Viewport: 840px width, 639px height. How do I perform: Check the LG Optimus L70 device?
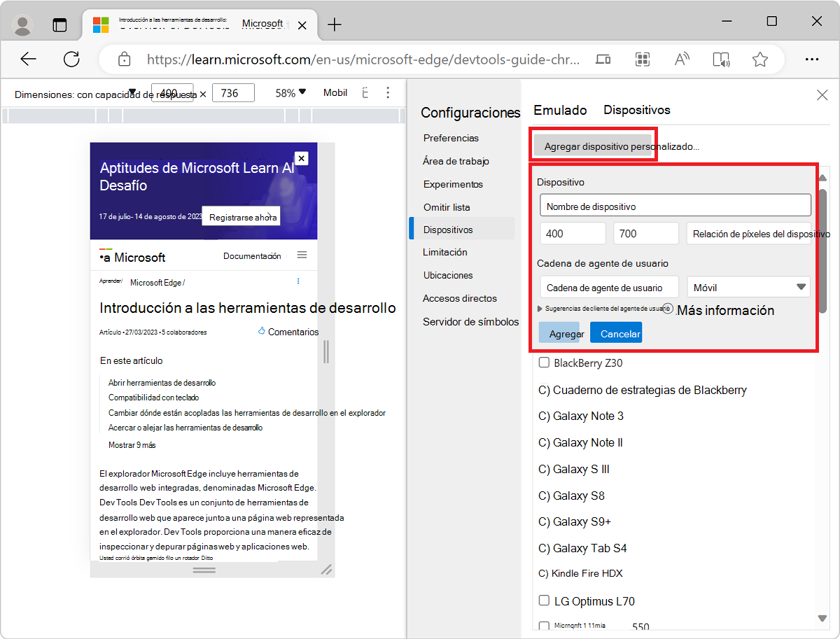coord(544,601)
